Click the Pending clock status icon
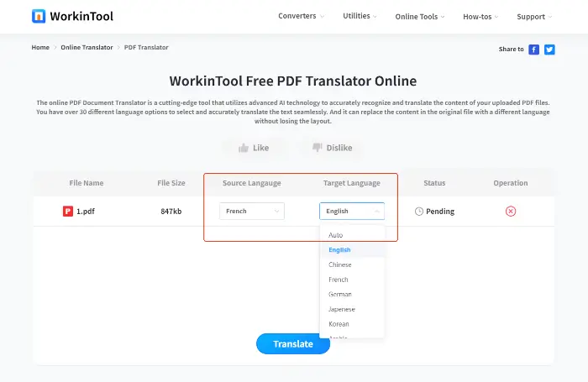This screenshot has width=588, height=382. pyautogui.click(x=419, y=212)
